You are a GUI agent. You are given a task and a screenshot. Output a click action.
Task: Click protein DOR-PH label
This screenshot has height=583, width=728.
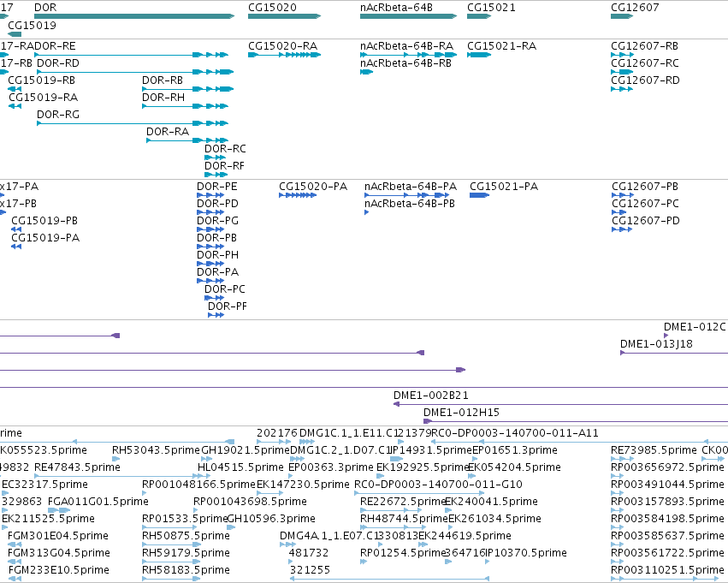(x=218, y=255)
